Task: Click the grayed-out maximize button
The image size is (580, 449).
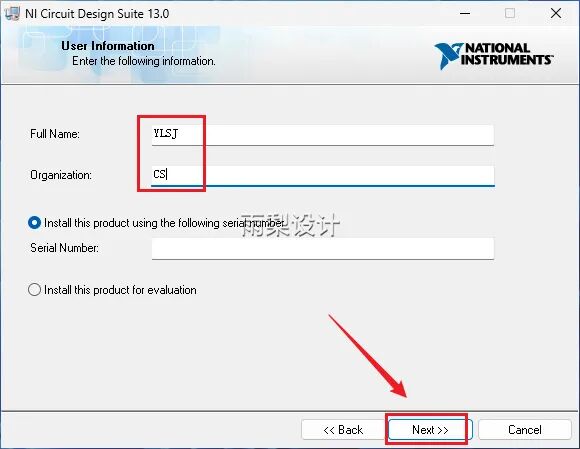Action: 510,14
